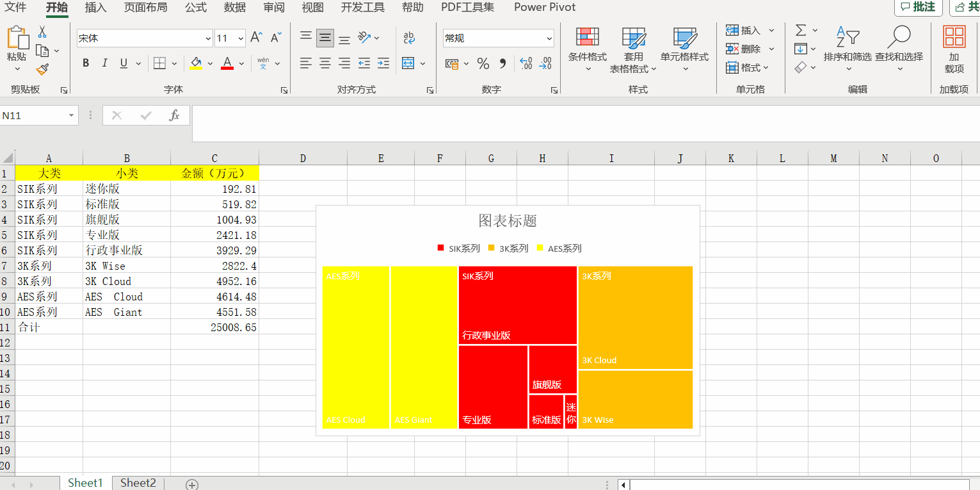Toggle center alignment in the alignment group
Image resolution: width=980 pixels, height=490 pixels.
pyautogui.click(x=325, y=63)
